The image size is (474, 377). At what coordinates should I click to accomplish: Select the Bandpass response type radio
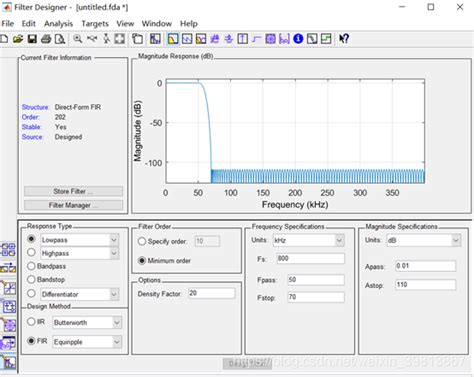click(31, 266)
